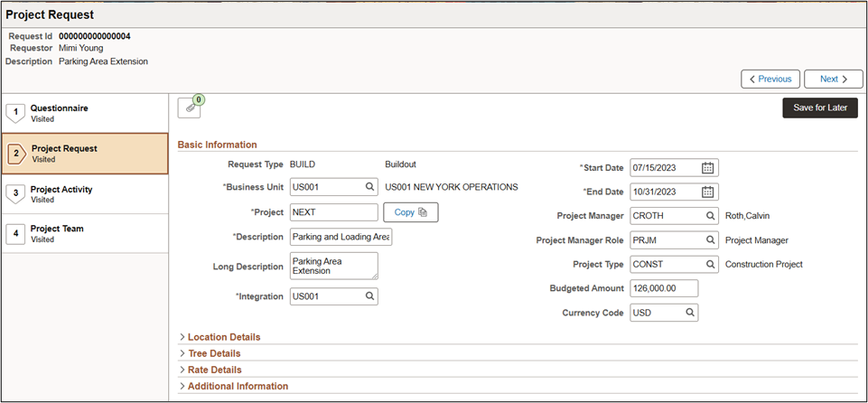Image resolution: width=868 pixels, height=403 pixels.
Task: Click Request Id value 000000000000004
Action: (95, 36)
